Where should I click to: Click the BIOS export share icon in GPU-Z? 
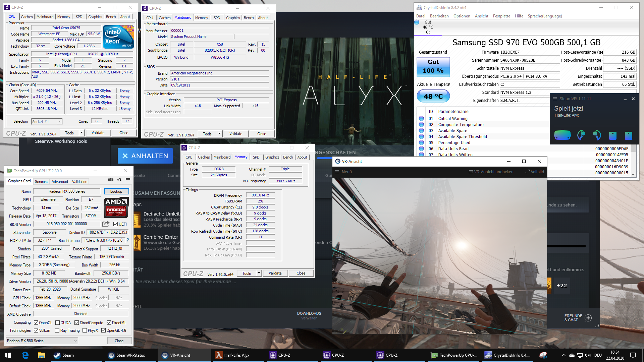pyautogui.click(x=106, y=224)
